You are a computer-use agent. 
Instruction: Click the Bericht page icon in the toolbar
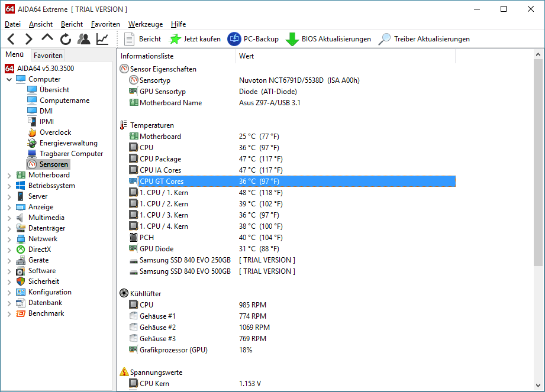pyautogui.click(x=130, y=39)
